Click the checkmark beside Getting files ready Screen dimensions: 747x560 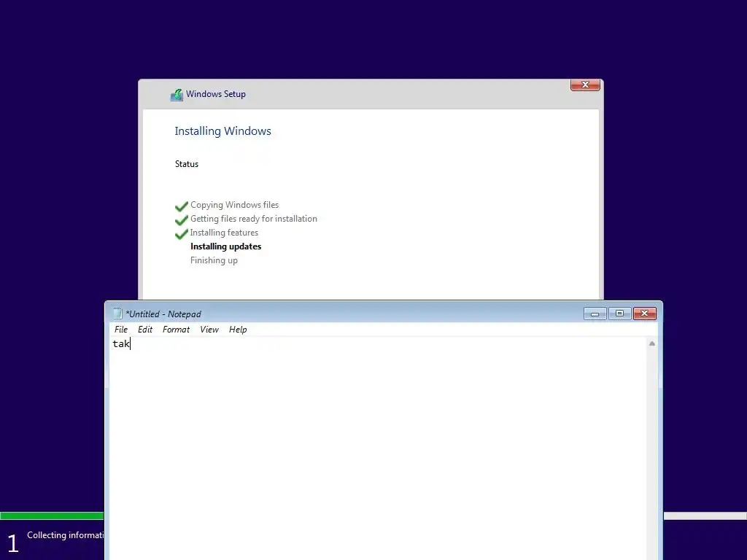(182, 219)
